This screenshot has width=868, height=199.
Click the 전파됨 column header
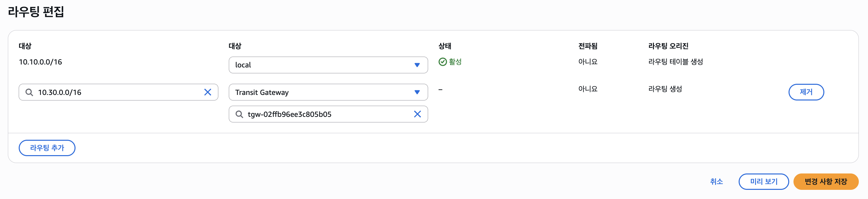click(587, 46)
